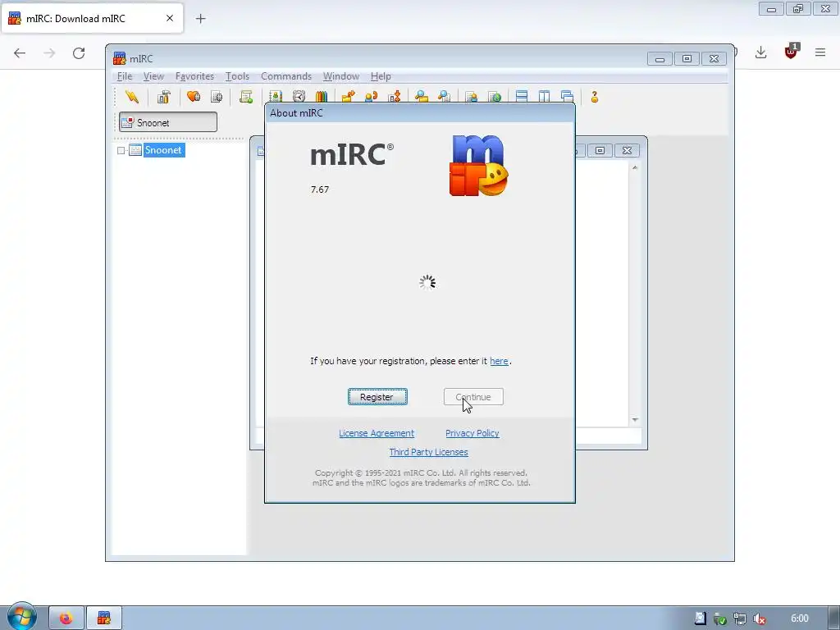
Task: Click the version text 7.67
Action: click(x=320, y=189)
